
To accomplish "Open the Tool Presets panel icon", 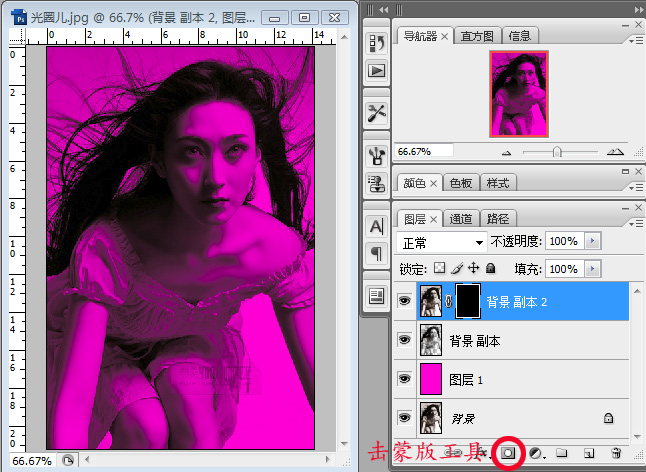I will pos(377,111).
